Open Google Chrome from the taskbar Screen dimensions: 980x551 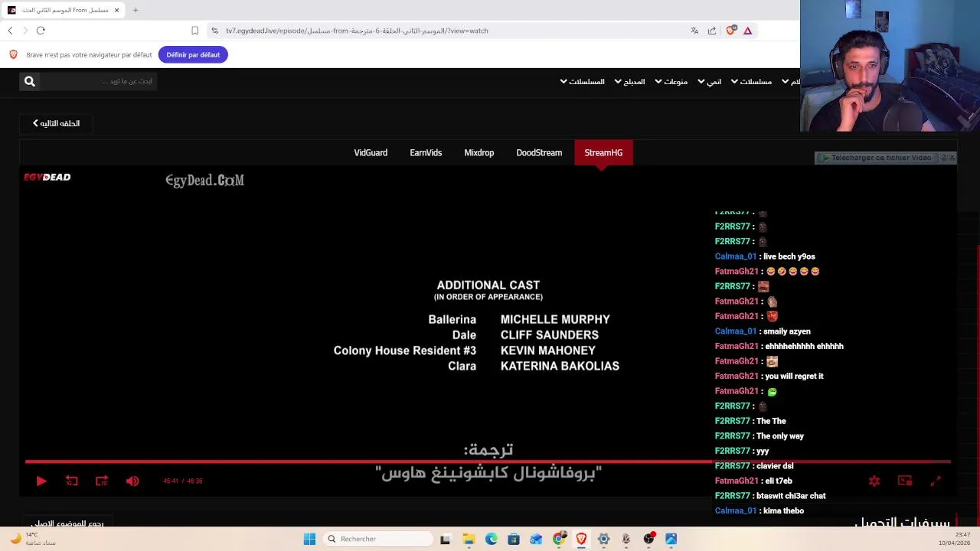(559, 539)
